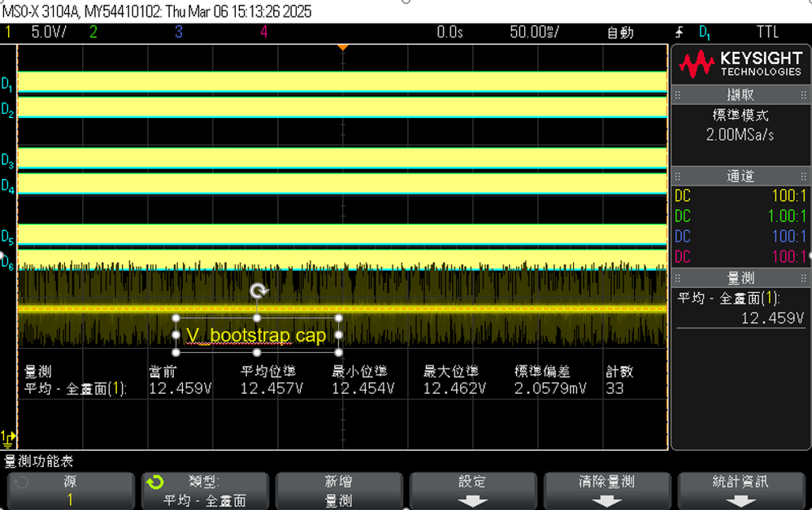Click the trigger slope icon in the status bar
Screen dimensions: 812x510
680,33
